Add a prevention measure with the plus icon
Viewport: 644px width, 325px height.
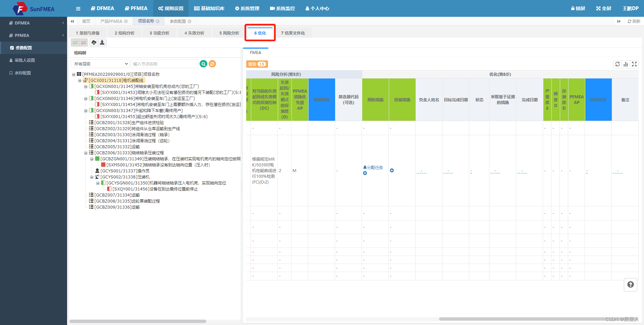[x=365, y=173]
